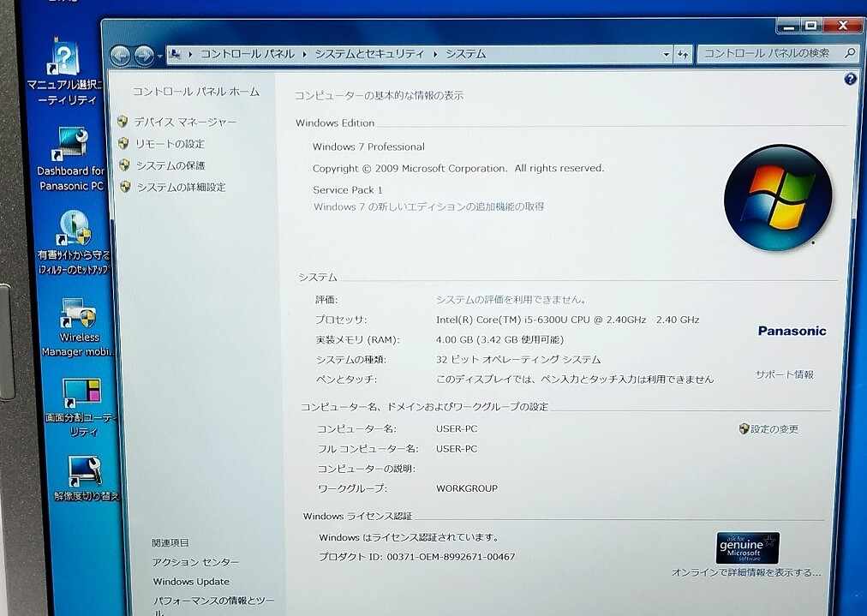Viewport: 867px width, 616px height.
Task: Click 設定の変更 to change settings
Action: [x=774, y=429]
